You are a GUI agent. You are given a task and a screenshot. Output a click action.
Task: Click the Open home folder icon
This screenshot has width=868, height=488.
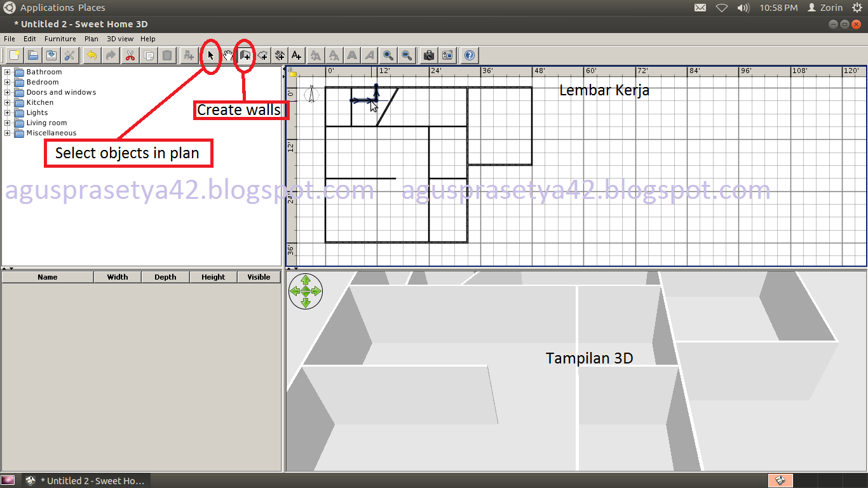pyautogui.click(x=32, y=56)
